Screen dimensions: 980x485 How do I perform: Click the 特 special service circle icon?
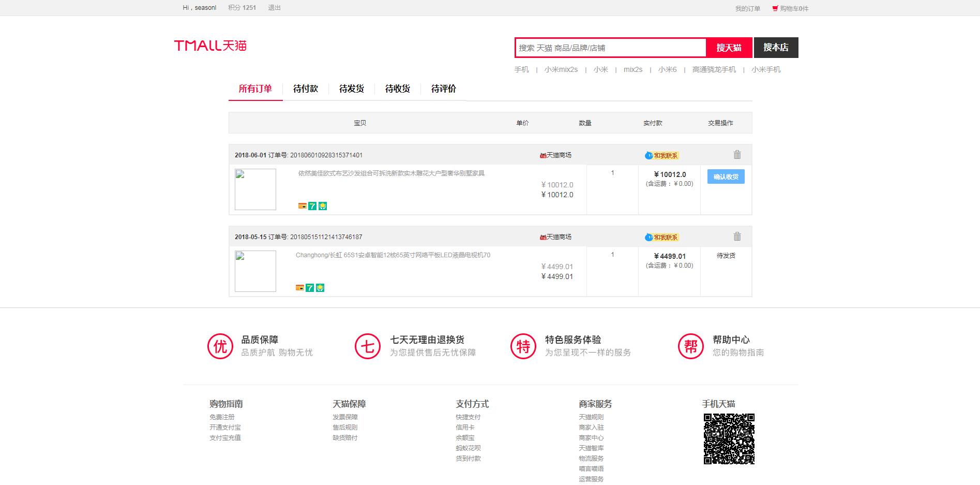(x=523, y=346)
